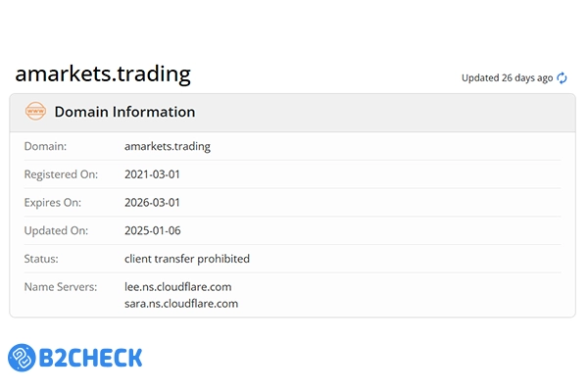588x392 pixels.
Task: Click the amarkets.trading page title
Action: click(102, 74)
